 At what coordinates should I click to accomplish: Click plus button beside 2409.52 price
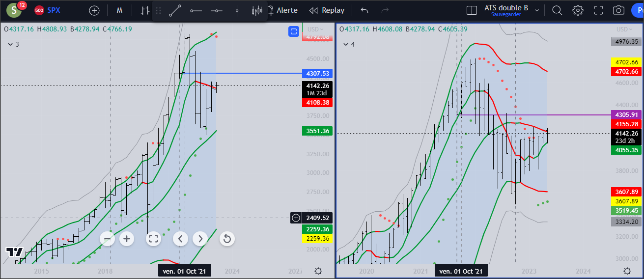point(296,218)
